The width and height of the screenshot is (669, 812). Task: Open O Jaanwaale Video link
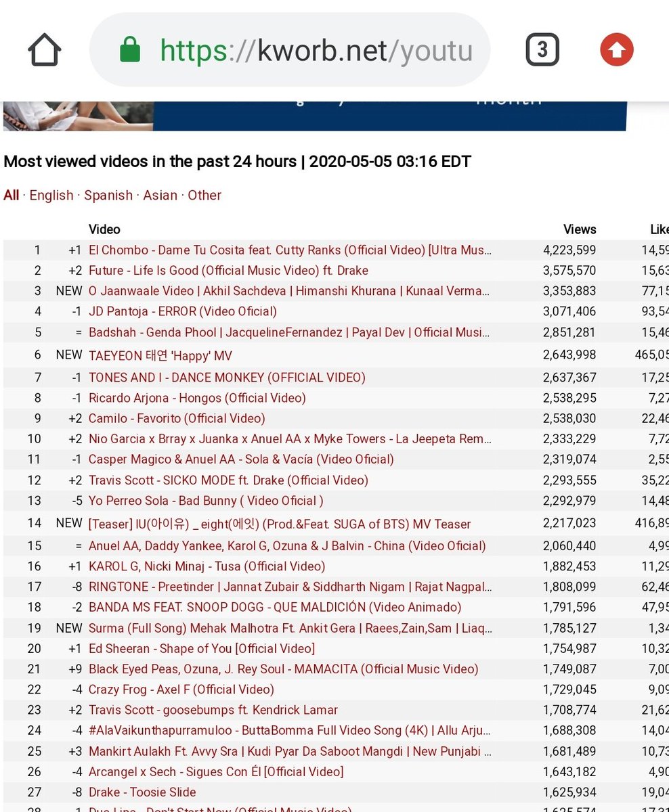[x=289, y=291]
